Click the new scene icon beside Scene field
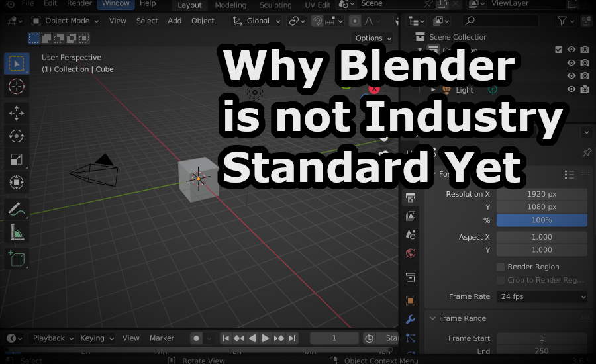596x364 pixels. coord(442,4)
